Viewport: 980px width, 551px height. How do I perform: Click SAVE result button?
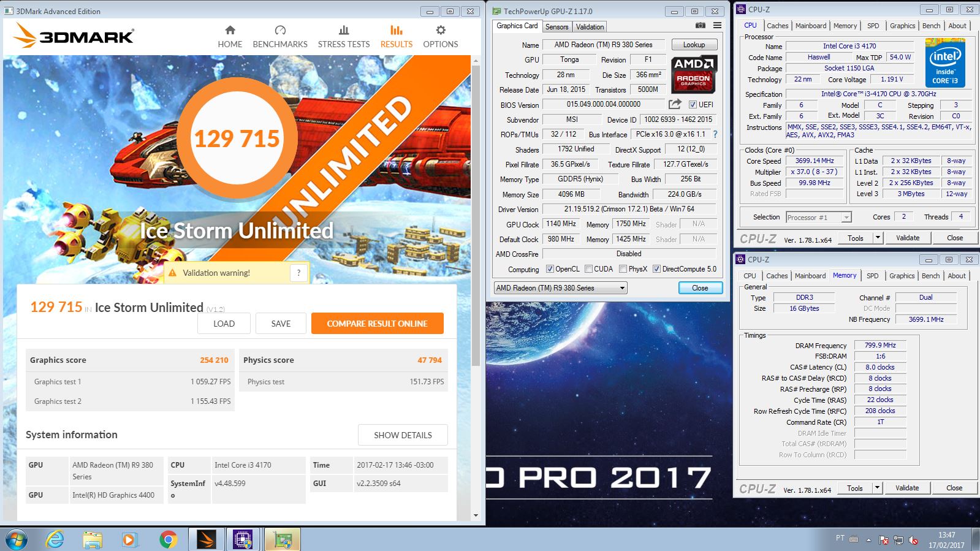point(281,324)
